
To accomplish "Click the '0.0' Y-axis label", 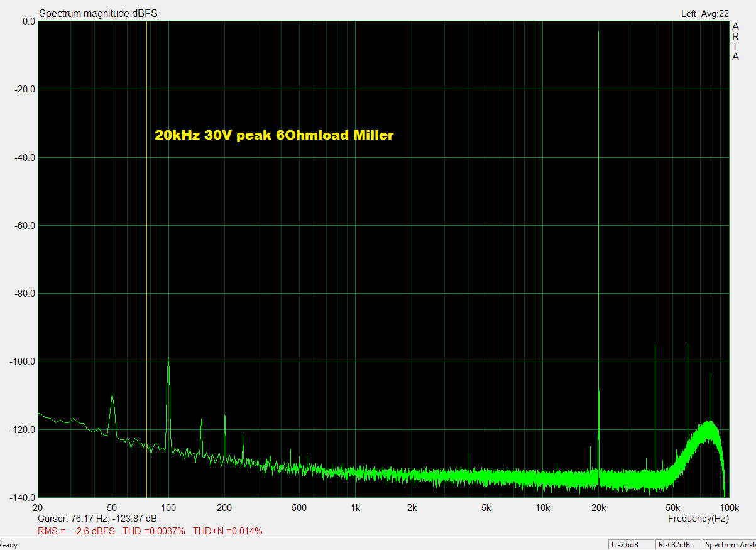I will (x=28, y=21).
